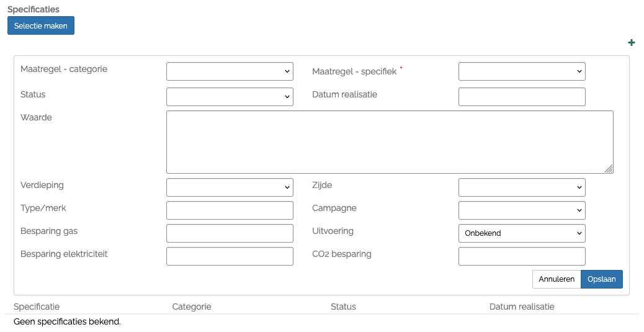
Task: Open the Maatregel - categorie dropdown
Action: [230, 71]
